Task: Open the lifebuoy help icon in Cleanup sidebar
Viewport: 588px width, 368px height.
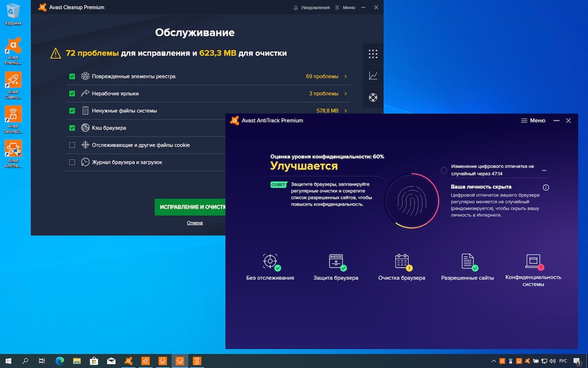Action: point(373,97)
